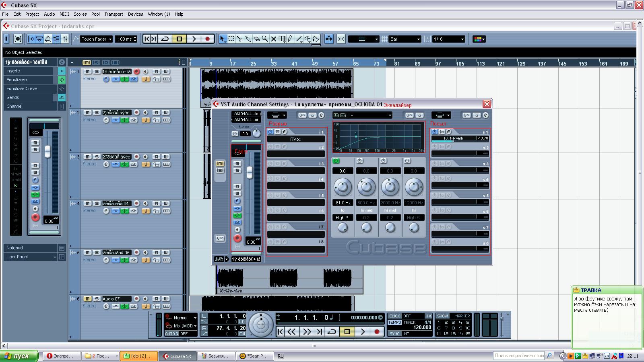Activate the lo mid EQ band
This screenshot has height=362, width=644.
(360, 161)
